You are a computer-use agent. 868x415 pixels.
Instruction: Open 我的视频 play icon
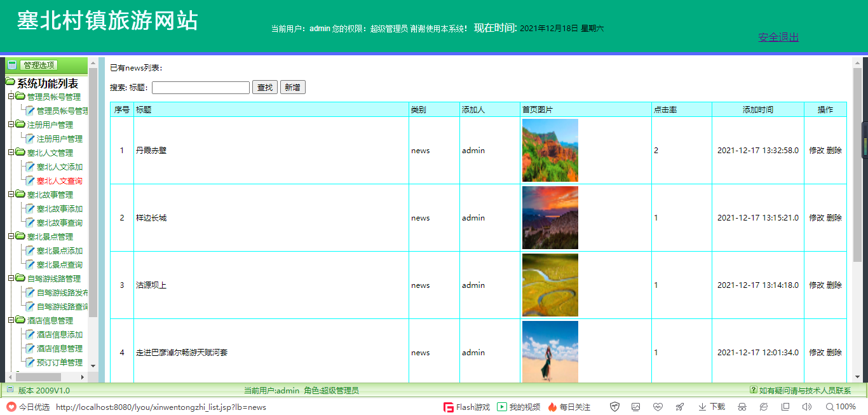pyautogui.click(x=501, y=407)
